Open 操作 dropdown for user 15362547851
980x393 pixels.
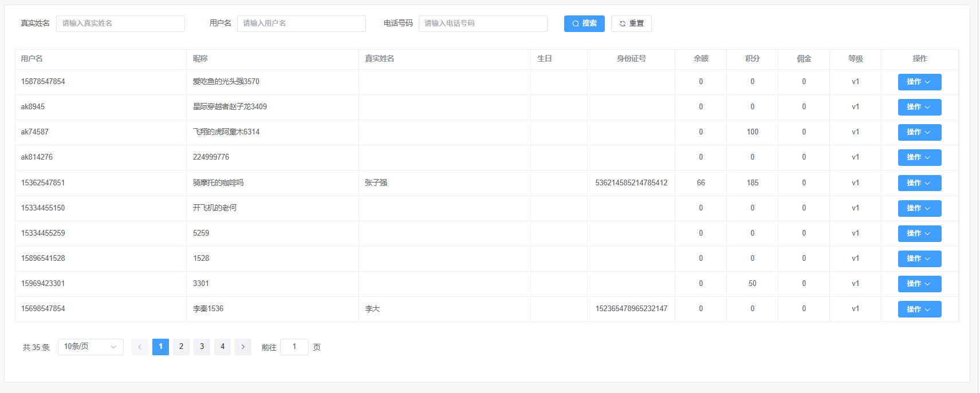[x=919, y=183]
